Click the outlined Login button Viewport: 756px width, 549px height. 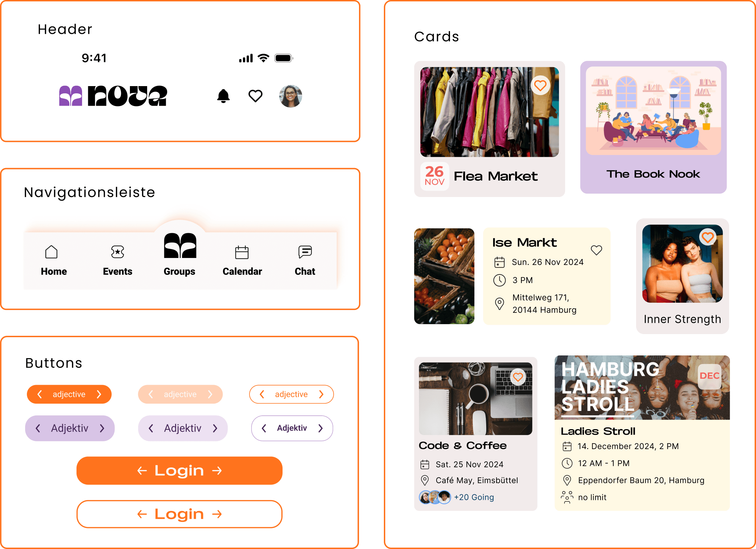click(180, 514)
